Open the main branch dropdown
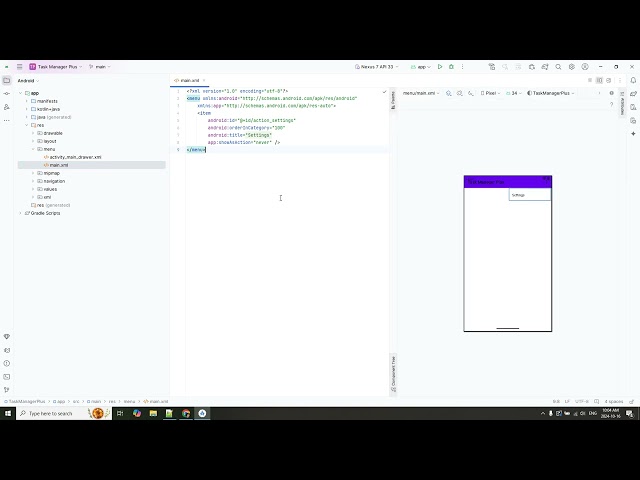This screenshot has height=480, width=640. [x=100, y=67]
